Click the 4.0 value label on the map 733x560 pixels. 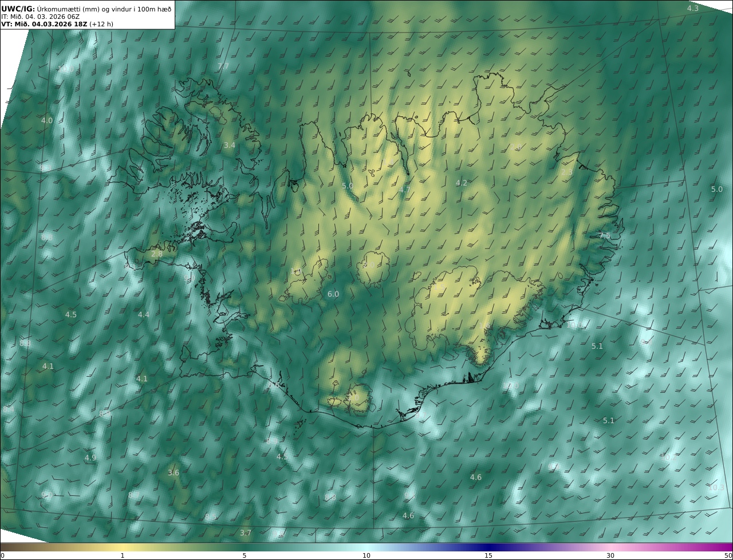(x=47, y=121)
